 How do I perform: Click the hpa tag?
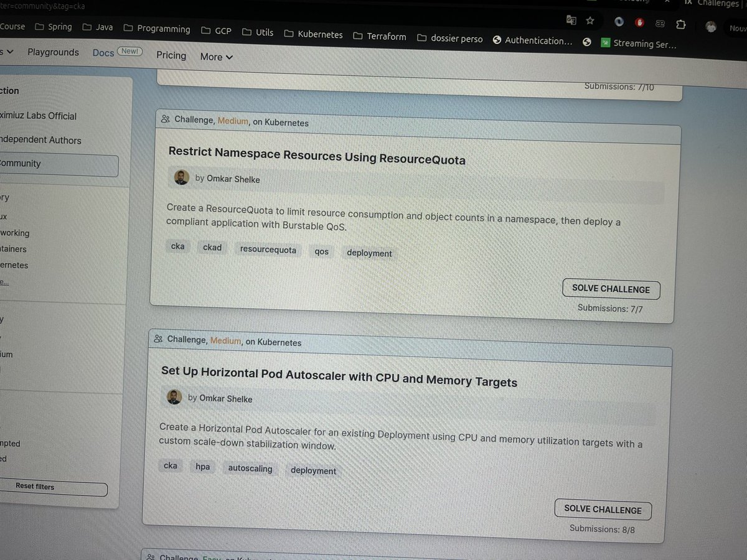point(203,467)
